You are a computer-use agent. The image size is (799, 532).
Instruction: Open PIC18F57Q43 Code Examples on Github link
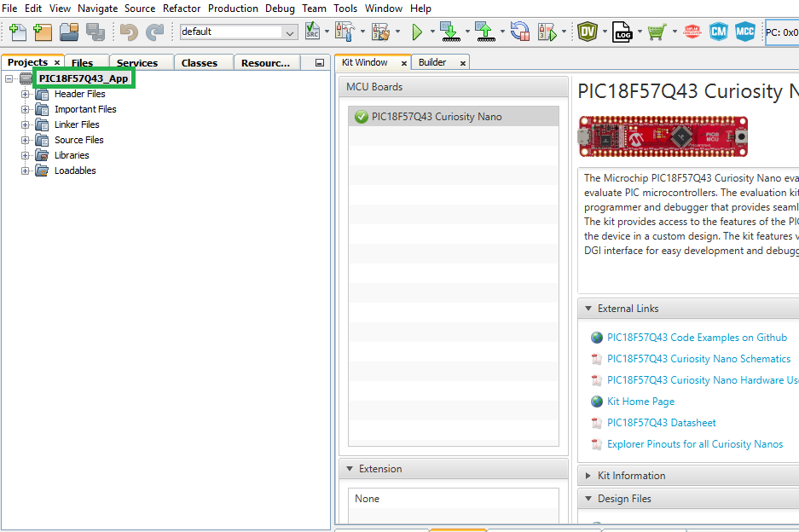pos(697,338)
